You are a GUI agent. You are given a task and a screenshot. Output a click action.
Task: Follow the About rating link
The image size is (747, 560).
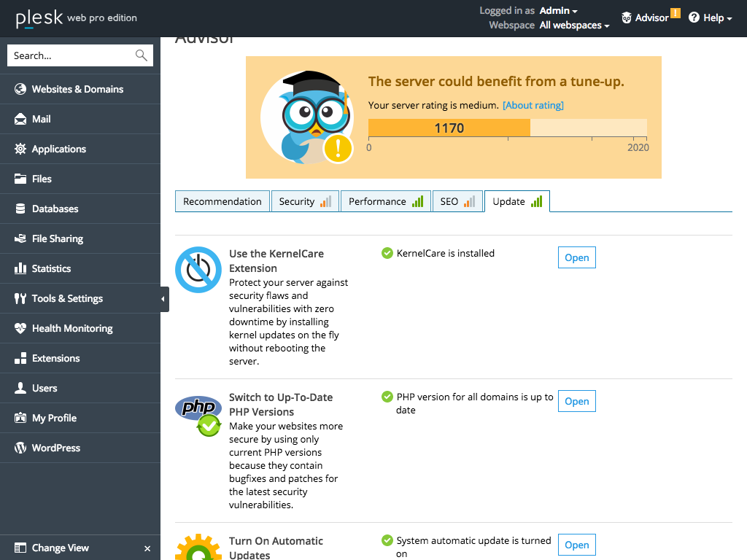tap(533, 105)
